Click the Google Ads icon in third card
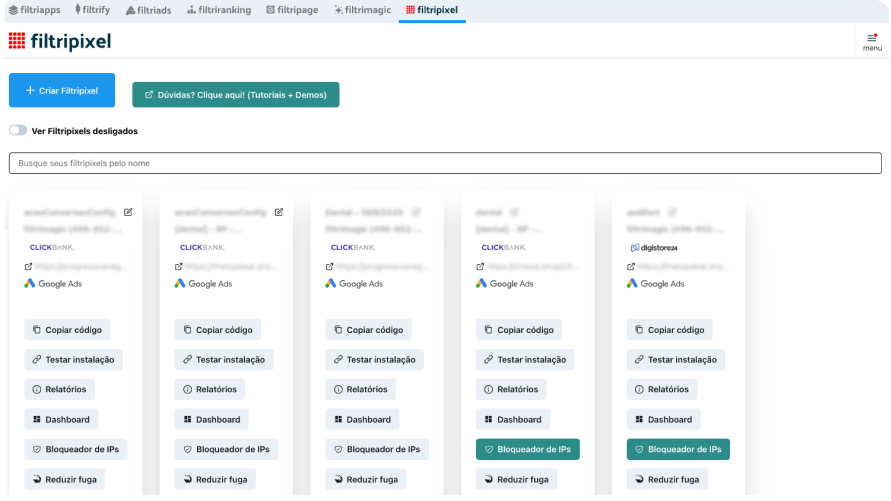 pyautogui.click(x=331, y=284)
